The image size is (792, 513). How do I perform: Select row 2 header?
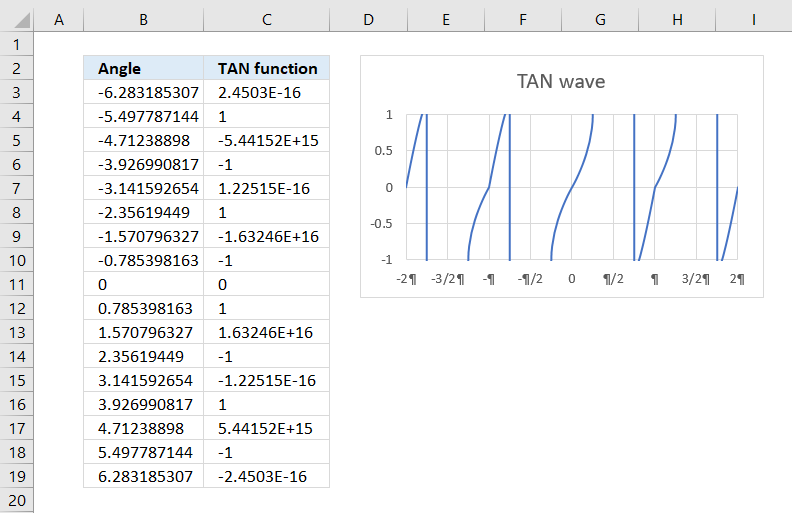click(x=17, y=68)
